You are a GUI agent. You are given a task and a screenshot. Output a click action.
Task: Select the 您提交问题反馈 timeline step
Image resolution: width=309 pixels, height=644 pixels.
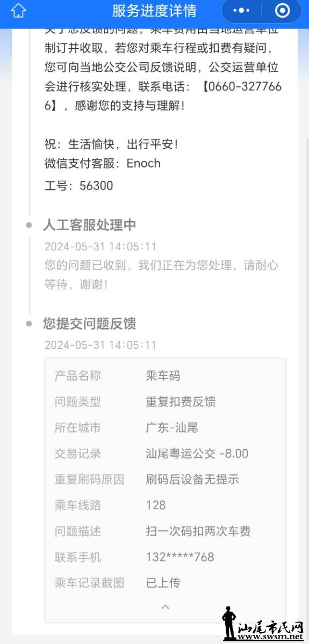pos(90,324)
